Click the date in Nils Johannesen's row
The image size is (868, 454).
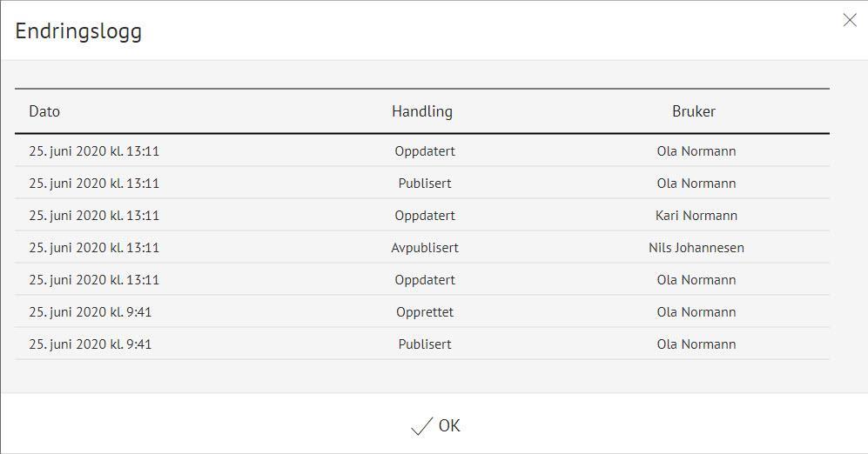[94, 248]
